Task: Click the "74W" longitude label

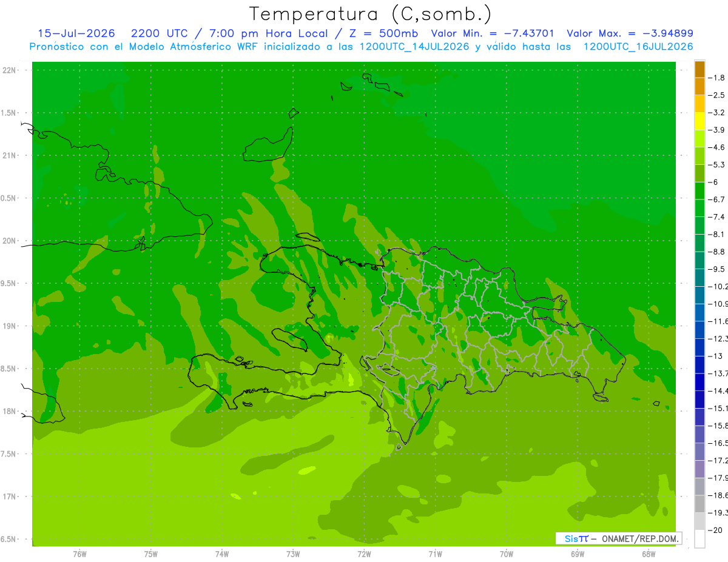Action: pos(222,554)
